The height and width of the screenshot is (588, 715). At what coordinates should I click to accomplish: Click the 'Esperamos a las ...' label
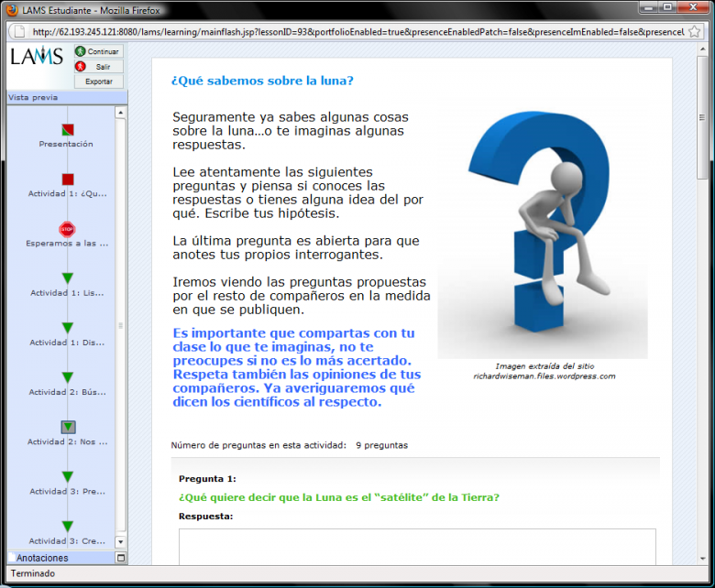[67, 244]
